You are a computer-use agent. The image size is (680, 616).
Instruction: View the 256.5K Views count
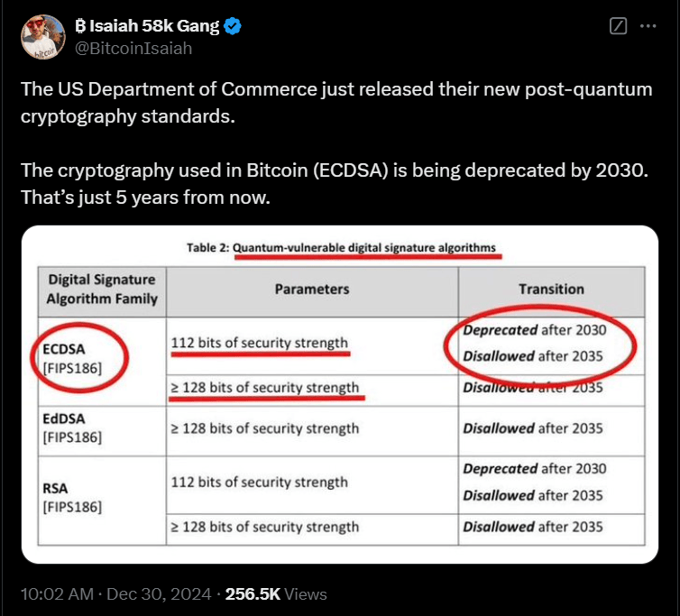pyautogui.click(x=276, y=593)
